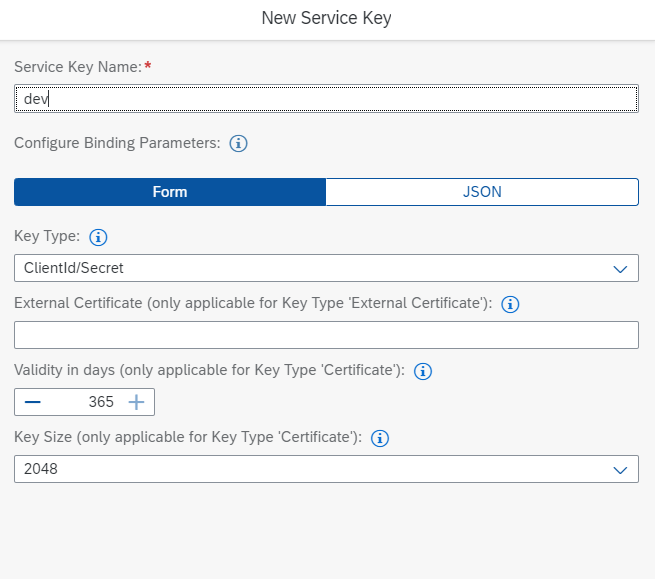Decrease validity days with the minus button
This screenshot has width=655, height=579.
(32, 402)
